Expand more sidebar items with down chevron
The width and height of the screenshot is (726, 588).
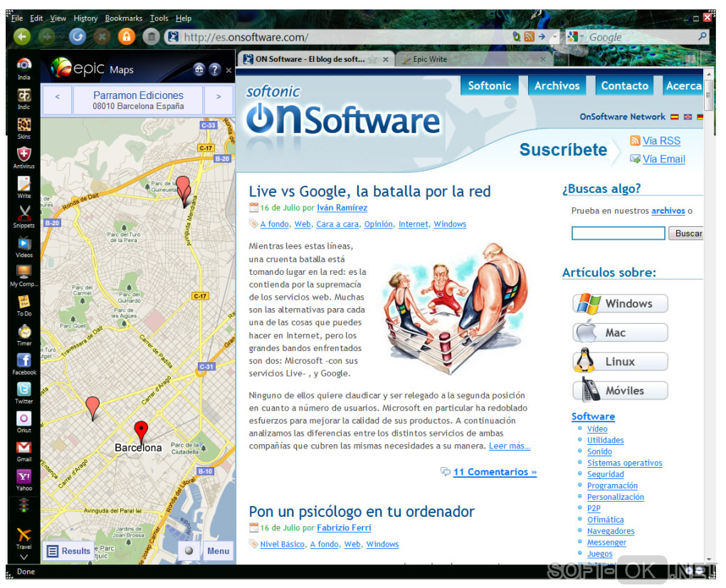24,557
